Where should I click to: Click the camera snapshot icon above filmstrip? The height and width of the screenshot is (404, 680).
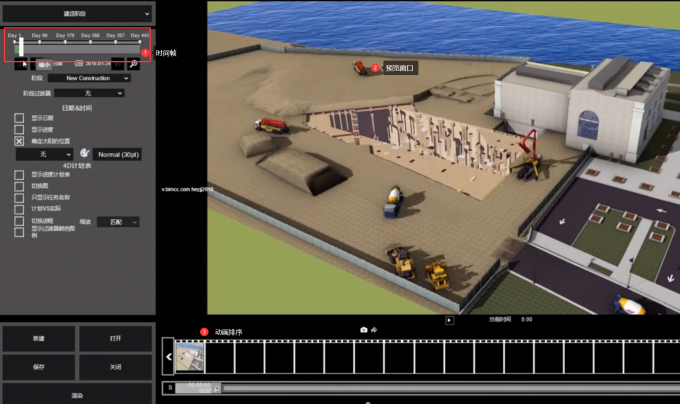pos(363,330)
